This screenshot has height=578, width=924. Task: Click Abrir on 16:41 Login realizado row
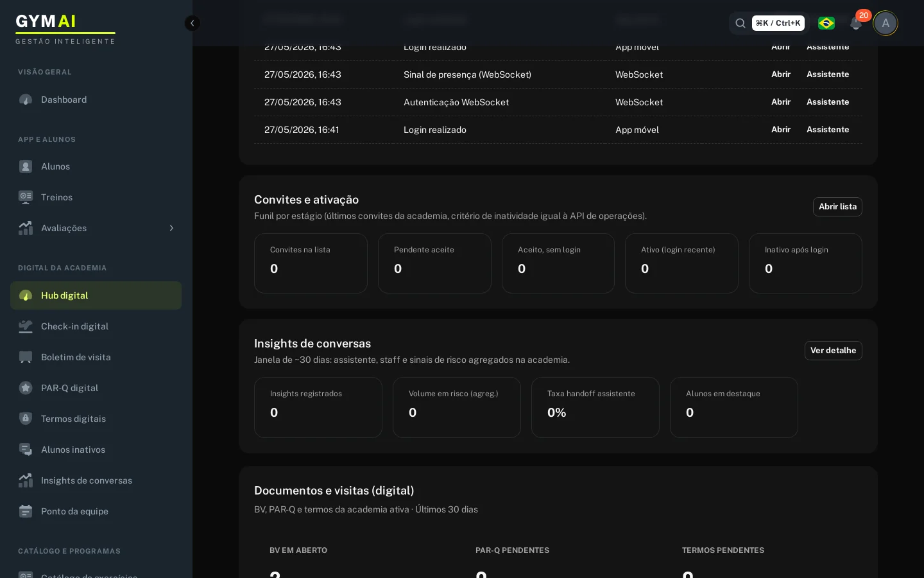pos(781,130)
